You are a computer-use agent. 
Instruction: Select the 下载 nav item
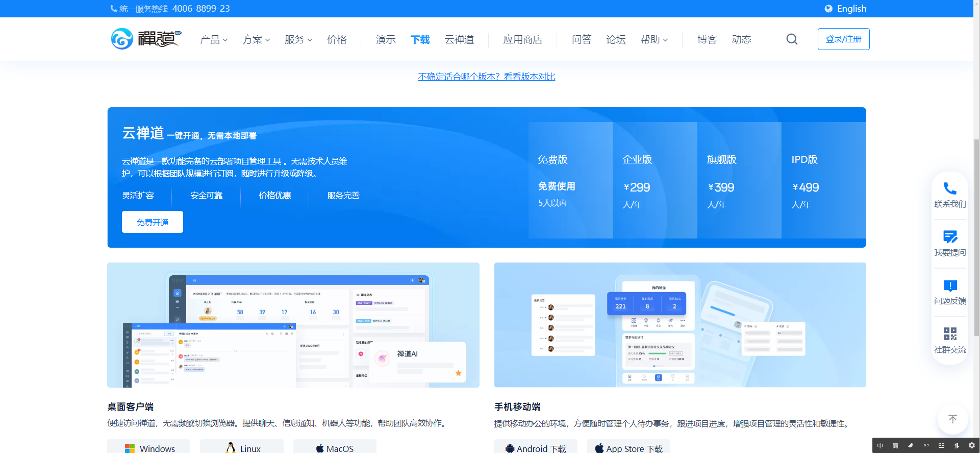420,39
